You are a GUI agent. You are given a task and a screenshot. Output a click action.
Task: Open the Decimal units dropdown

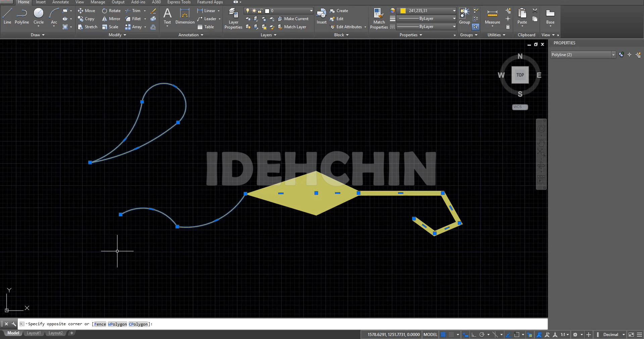coord(624,335)
